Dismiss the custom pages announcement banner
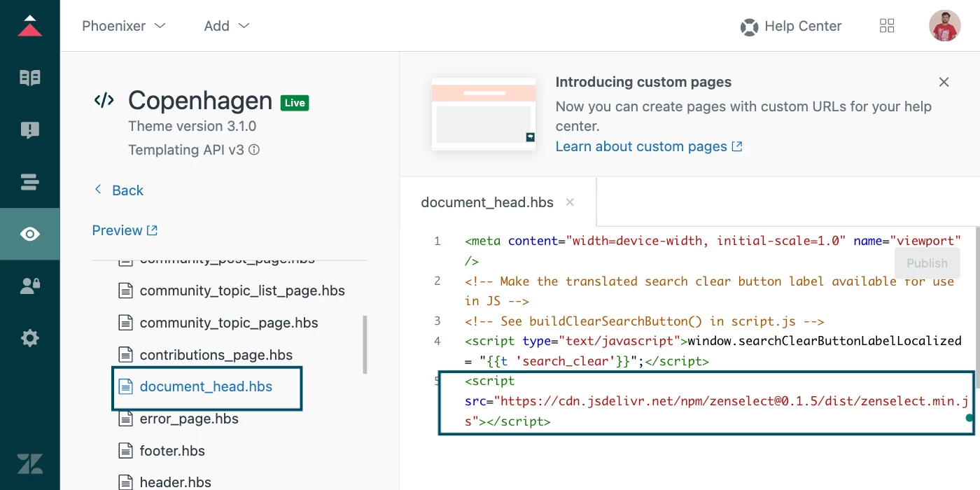This screenshot has width=980, height=490. [944, 82]
